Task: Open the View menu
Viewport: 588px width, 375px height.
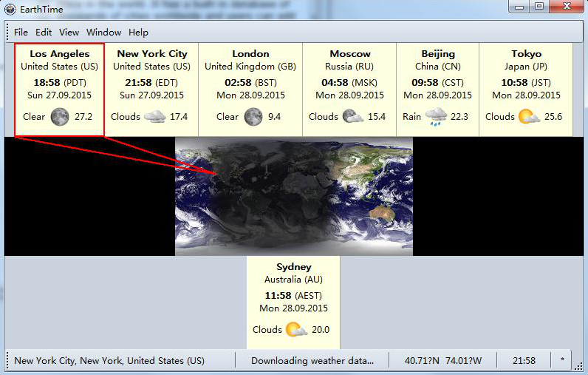Action: click(x=69, y=33)
